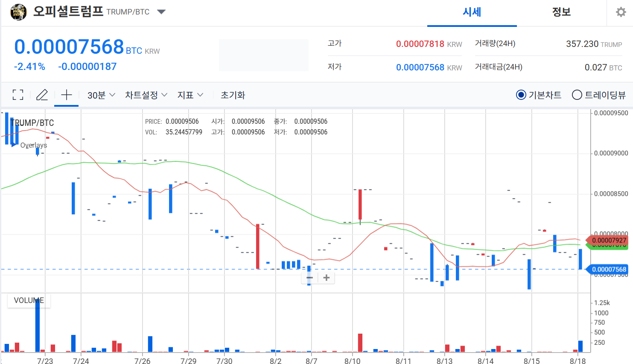Click the 초기화 reset button
Image resolution: width=633 pixels, height=364 pixels.
233,95
